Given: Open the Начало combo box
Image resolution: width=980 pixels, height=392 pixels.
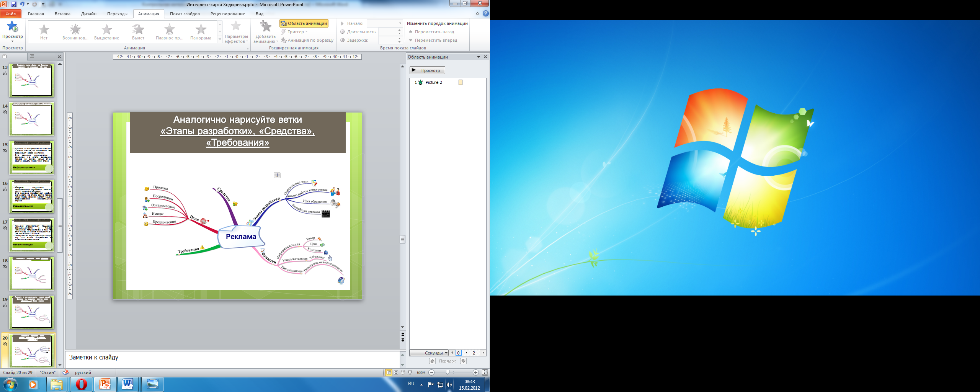Looking at the screenshot, I should 385,23.
